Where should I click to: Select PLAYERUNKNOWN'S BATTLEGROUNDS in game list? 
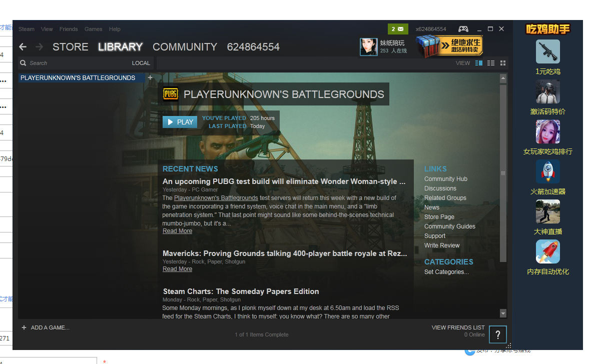[82, 77]
